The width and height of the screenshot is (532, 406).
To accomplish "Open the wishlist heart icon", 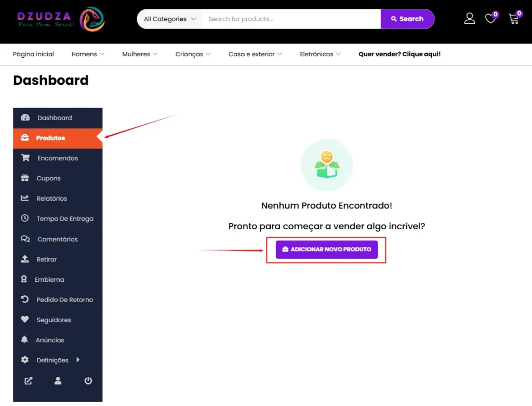I will pyautogui.click(x=491, y=18).
